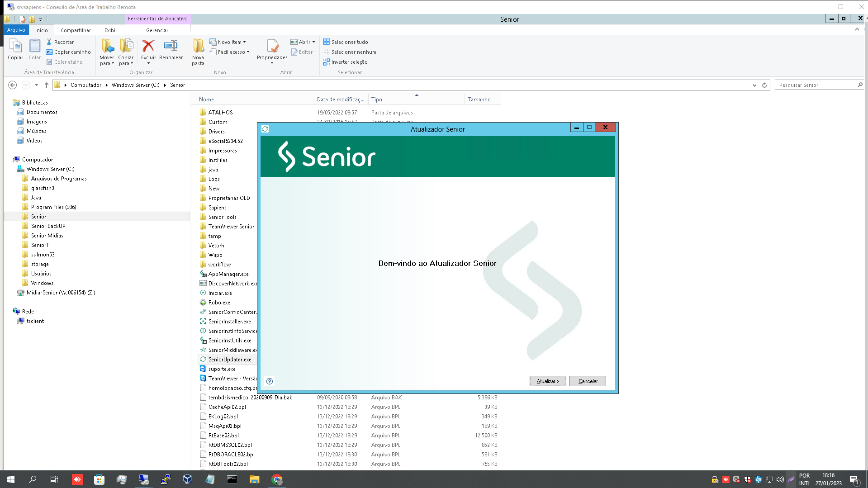Screen dimensions: 868x488
Task: Select SeniorUpdater.exe in the file list
Action: point(230,360)
